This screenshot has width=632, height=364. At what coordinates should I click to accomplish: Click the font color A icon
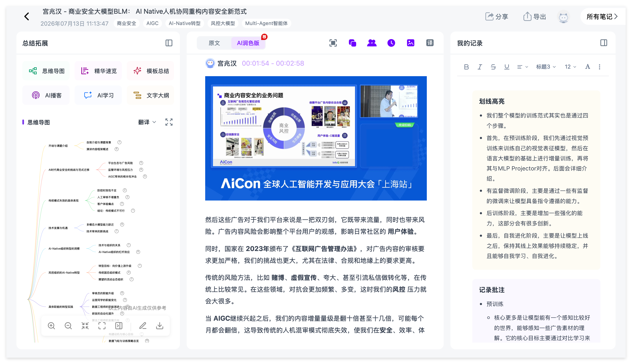[588, 67]
